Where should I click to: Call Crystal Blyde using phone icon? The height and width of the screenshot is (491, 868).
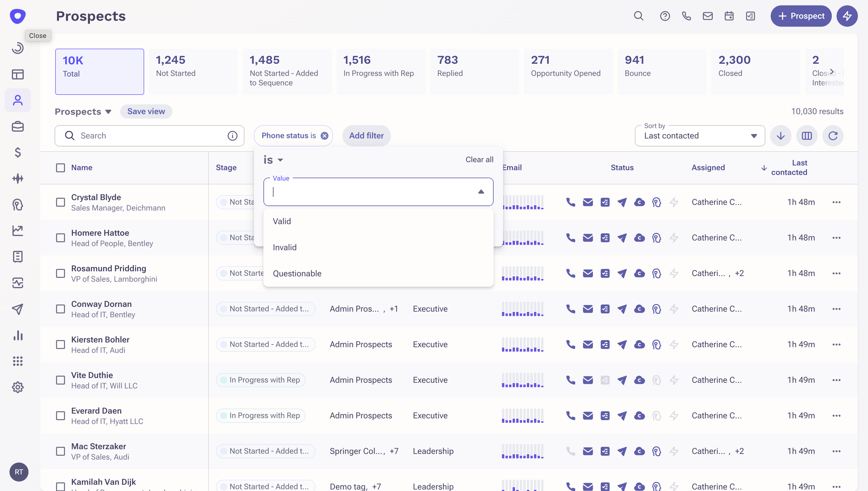click(570, 202)
